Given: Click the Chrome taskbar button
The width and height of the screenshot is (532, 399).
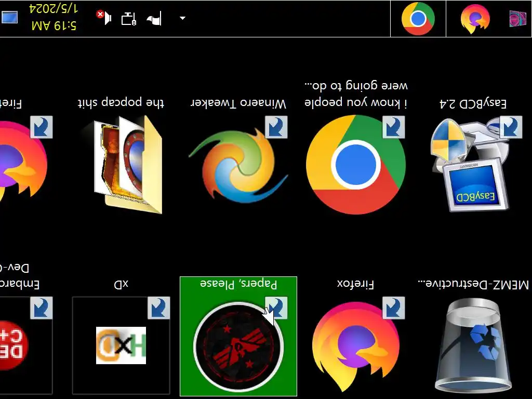Looking at the screenshot, I should click(x=418, y=19).
